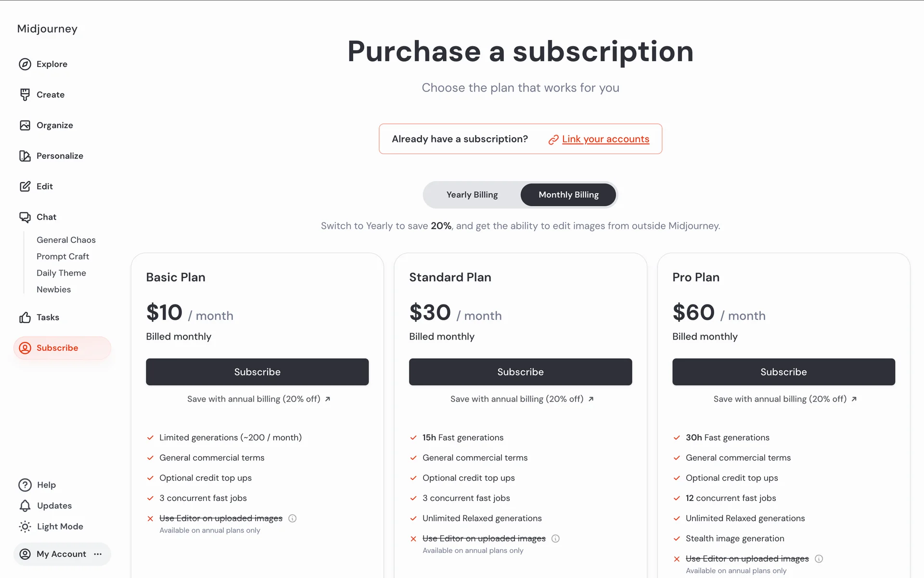Click info icon on Basic Plan editor feature
This screenshot has height=578, width=924.
pyautogui.click(x=292, y=518)
